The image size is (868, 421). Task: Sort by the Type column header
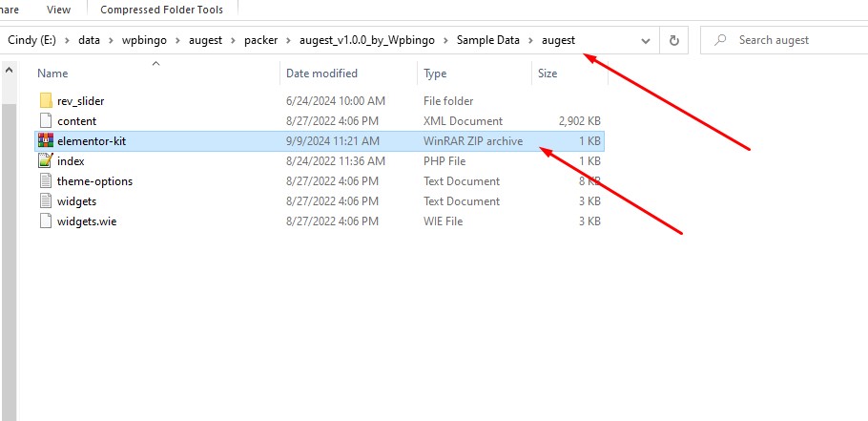435,74
